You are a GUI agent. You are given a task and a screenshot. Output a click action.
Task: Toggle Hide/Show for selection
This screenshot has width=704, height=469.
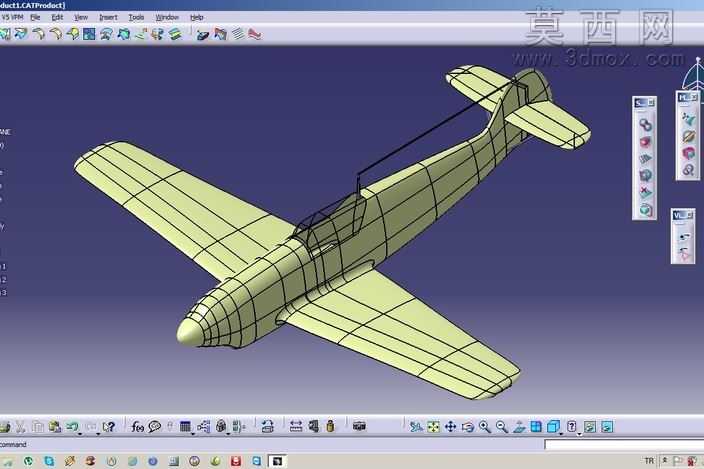[590, 426]
